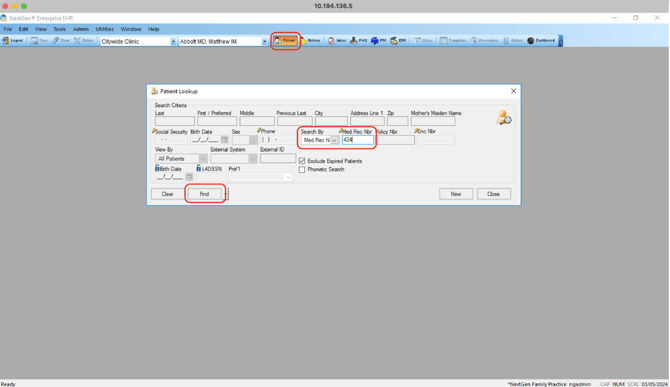This screenshot has width=670, height=387.
Task: Open the Patient lookup toolbar icon
Action: click(285, 41)
